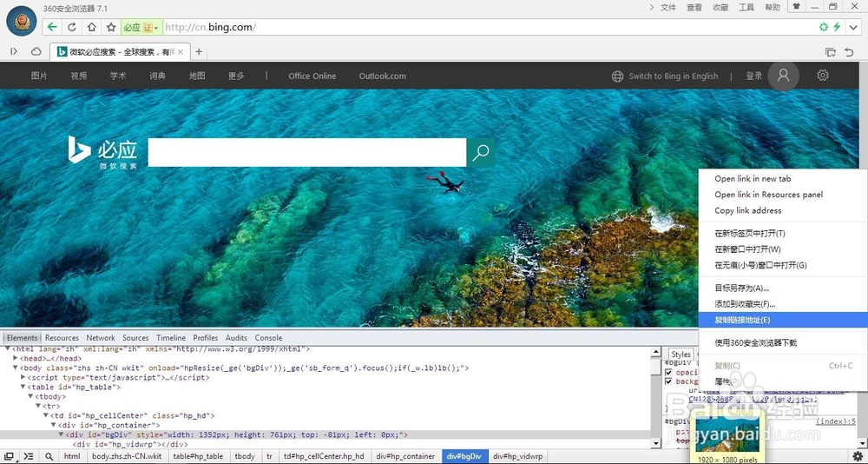Click the magnifier search button
868x464 pixels.
pyautogui.click(x=481, y=152)
